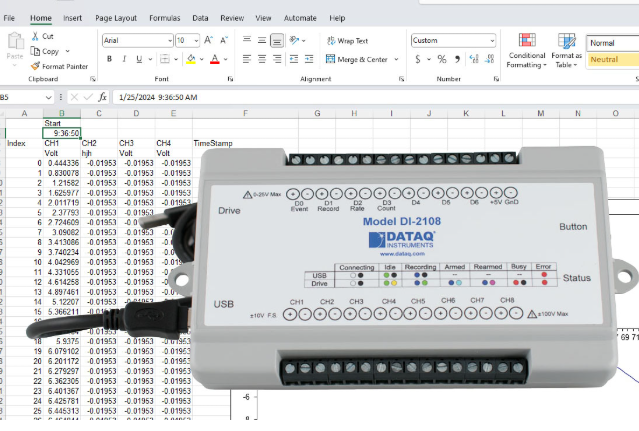
Task: Apply Accounting dollar number format
Action: tap(418, 59)
